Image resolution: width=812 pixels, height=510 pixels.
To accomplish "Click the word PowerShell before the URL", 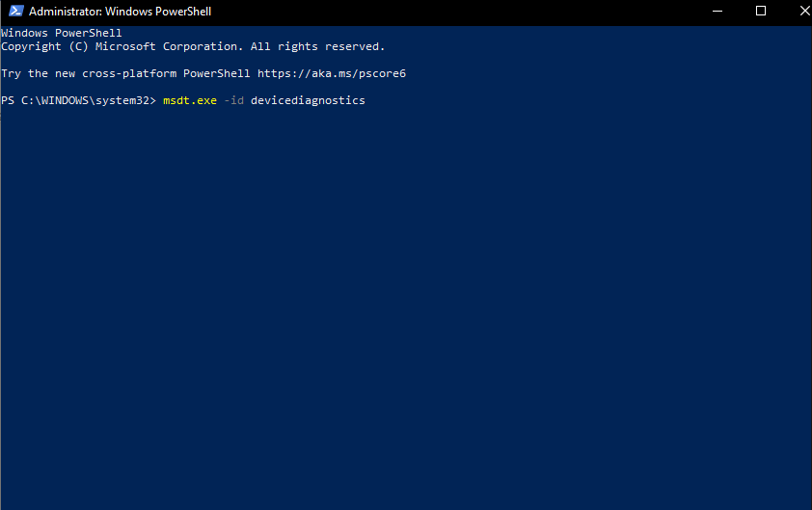I will tap(216, 73).
